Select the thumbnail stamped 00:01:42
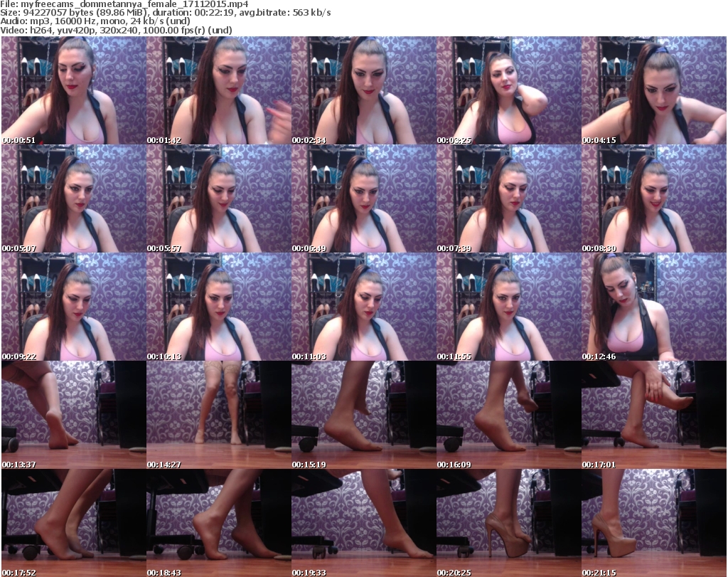The height and width of the screenshot is (577, 728). (x=219, y=90)
